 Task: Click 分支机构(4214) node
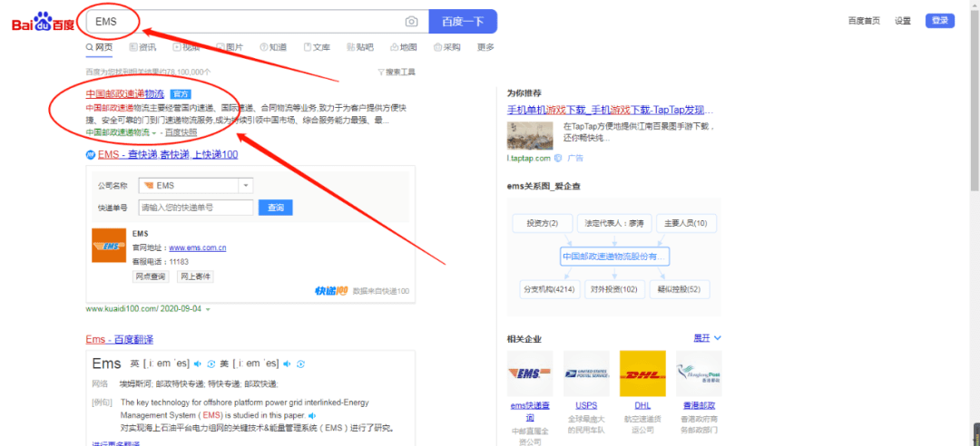pos(549,289)
